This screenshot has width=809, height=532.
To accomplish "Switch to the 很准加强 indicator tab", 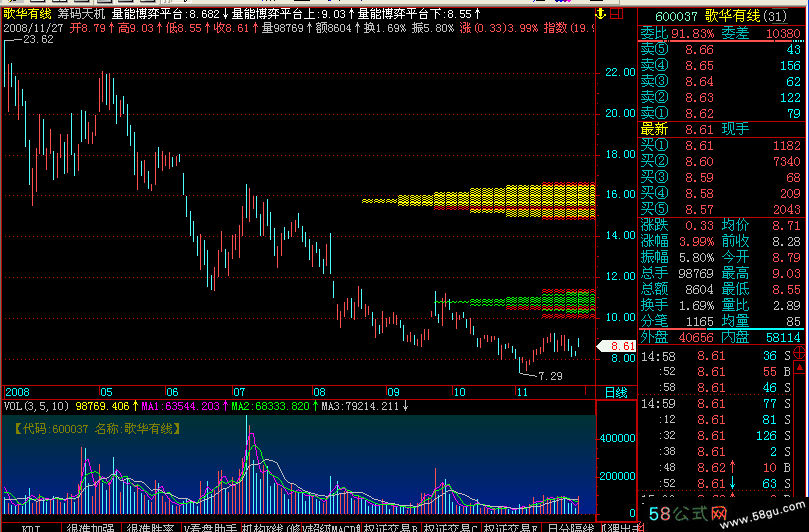I will (91, 528).
